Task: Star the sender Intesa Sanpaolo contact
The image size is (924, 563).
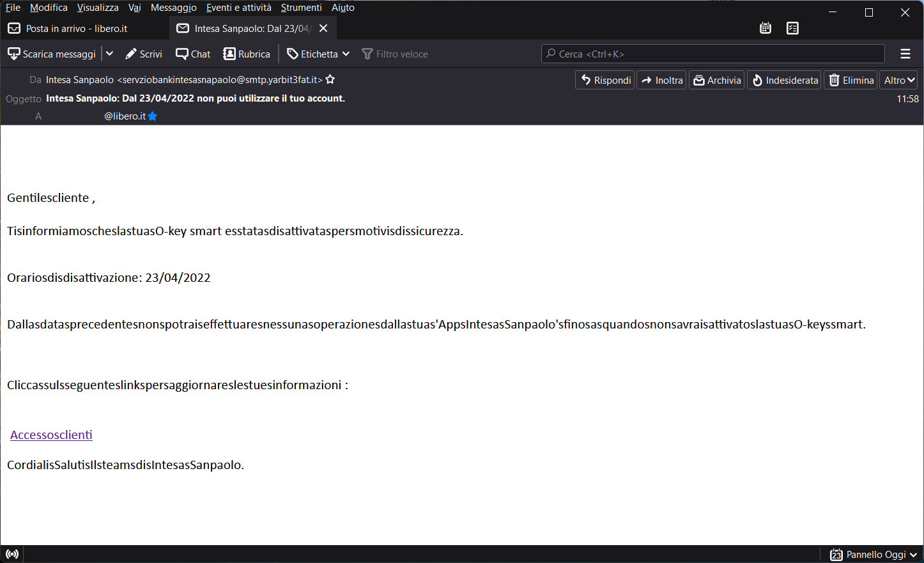Action: point(330,80)
